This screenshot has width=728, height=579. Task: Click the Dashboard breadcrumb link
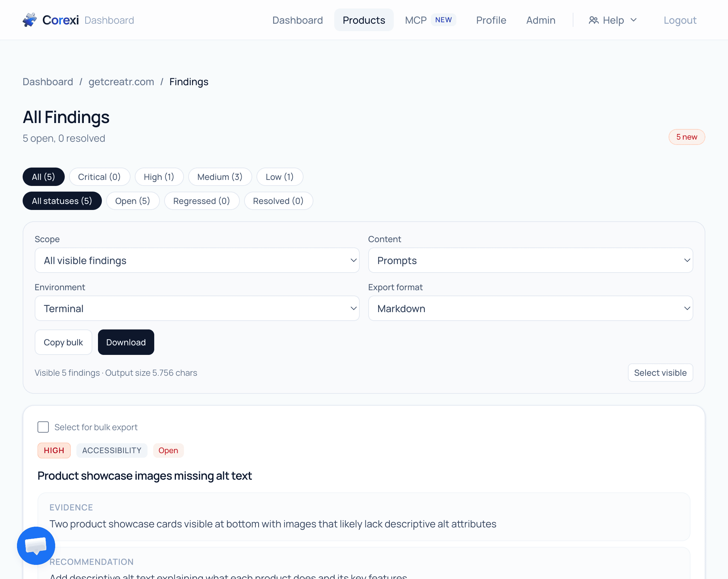(48, 82)
